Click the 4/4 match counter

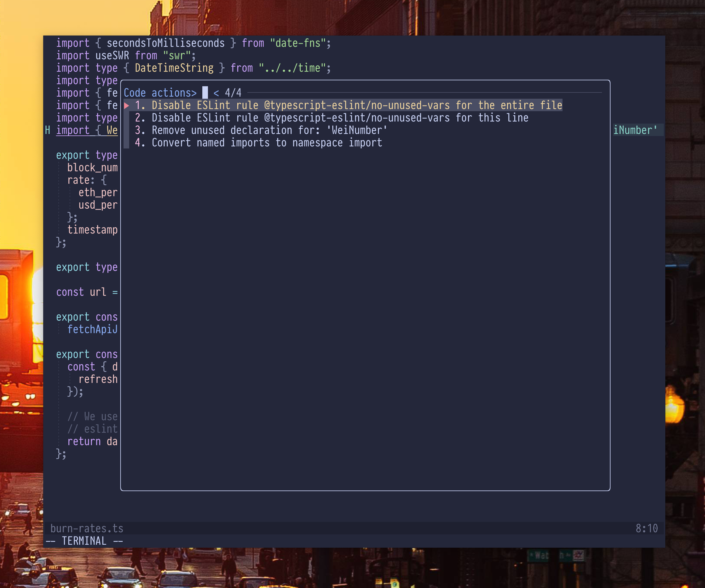233,93
